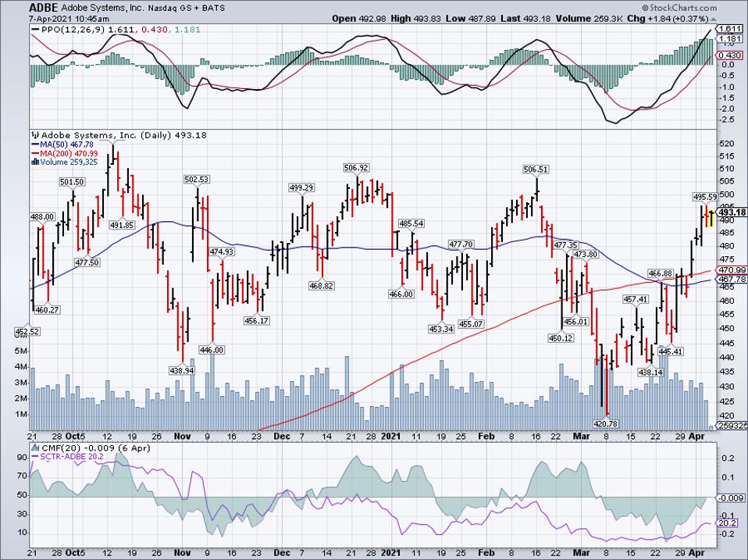
Task: Click the 438.14 low price label
Action: [x=650, y=372]
